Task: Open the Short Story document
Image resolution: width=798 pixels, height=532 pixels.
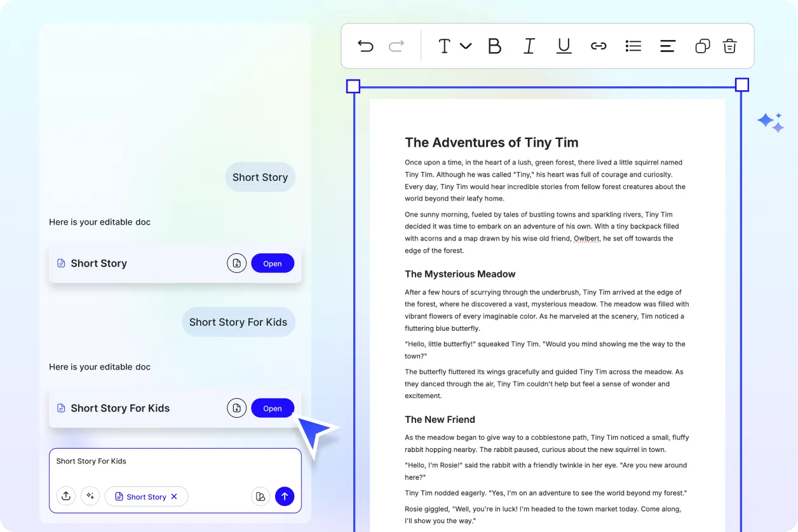Action: [273, 263]
